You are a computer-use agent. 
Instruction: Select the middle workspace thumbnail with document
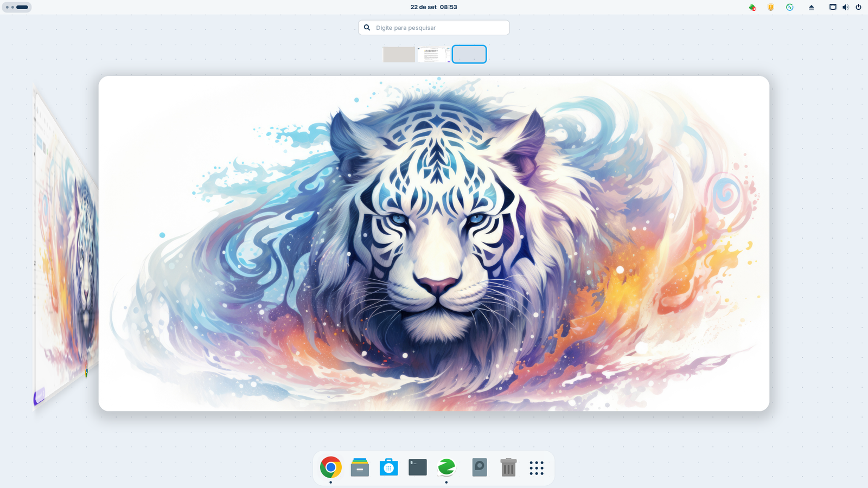pyautogui.click(x=433, y=54)
